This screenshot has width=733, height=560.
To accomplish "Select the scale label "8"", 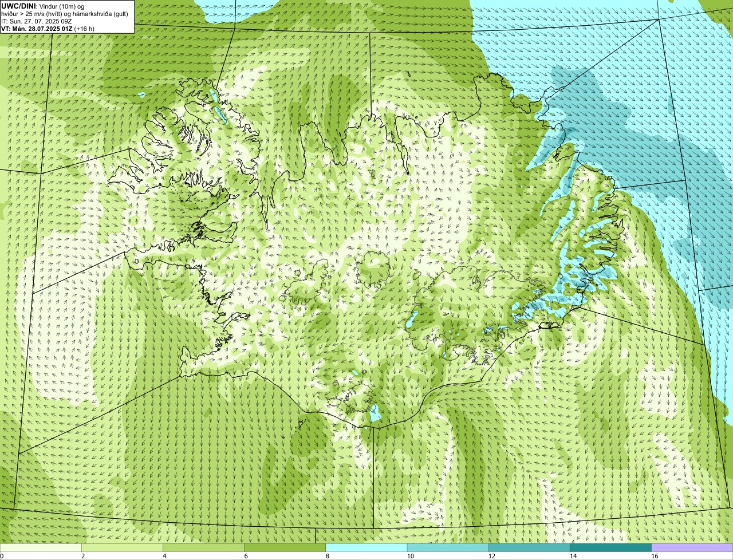I will click(x=327, y=556).
